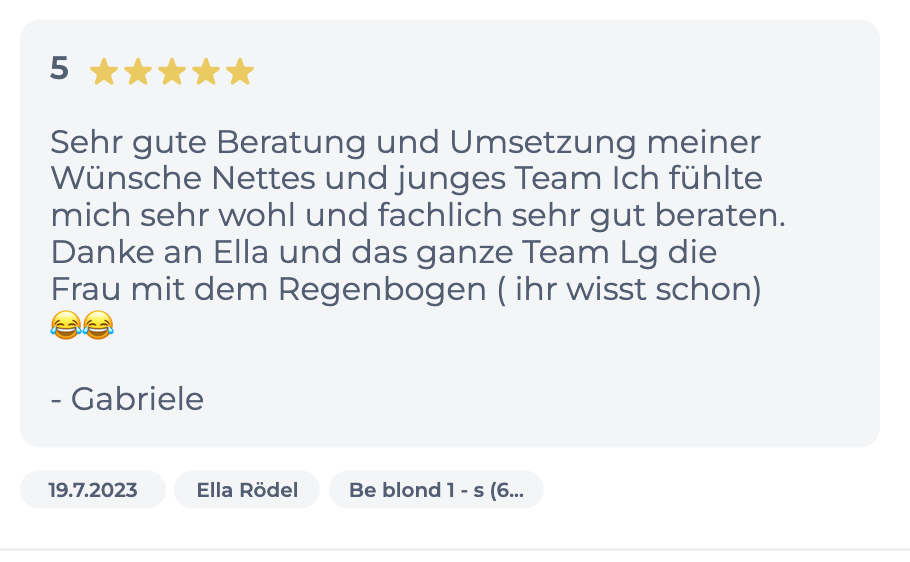910x562 pixels.
Task: Click the fourth yellow rating star
Action: click(x=206, y=72)
